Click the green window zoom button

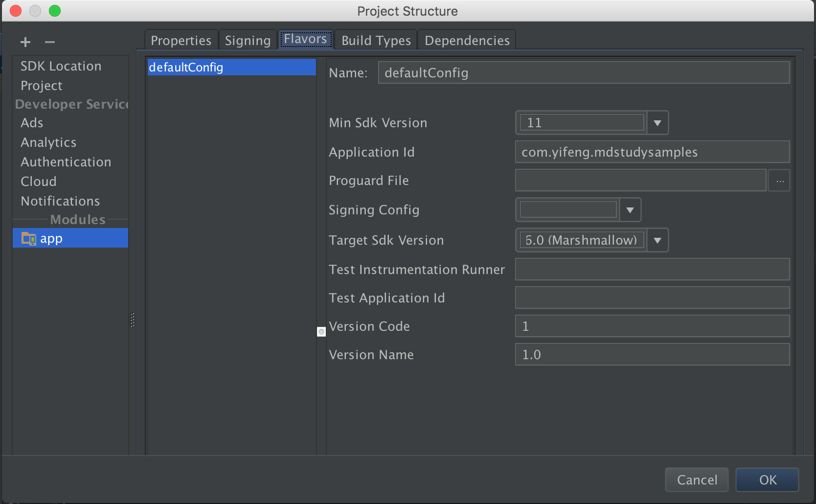point(55,11)
